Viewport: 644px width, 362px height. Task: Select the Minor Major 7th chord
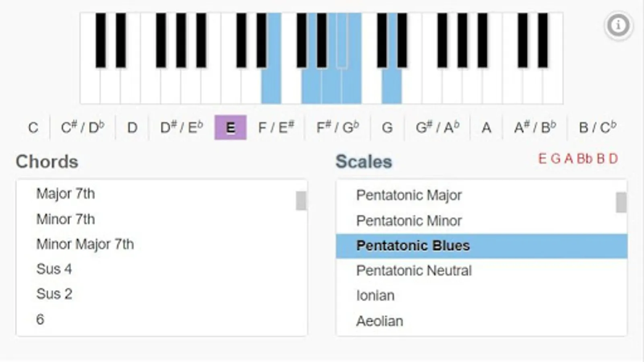[x=85, y=244]
